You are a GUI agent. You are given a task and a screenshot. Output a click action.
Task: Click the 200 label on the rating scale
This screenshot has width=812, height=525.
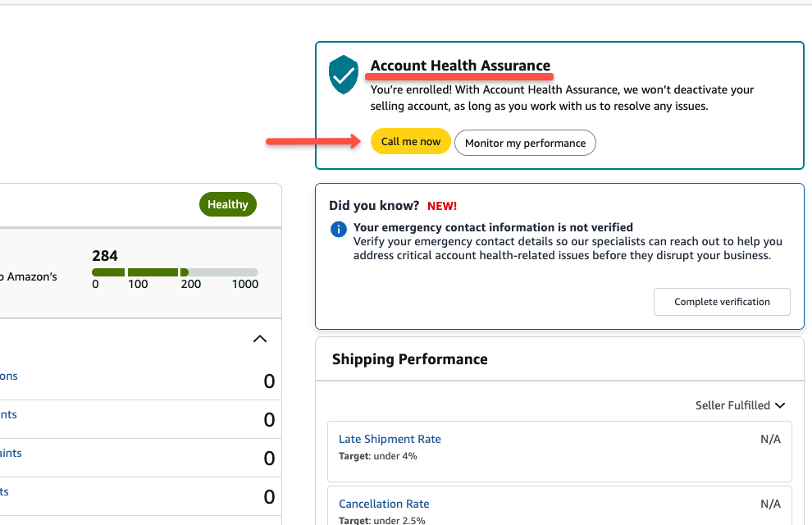click(x=191, y=285)
